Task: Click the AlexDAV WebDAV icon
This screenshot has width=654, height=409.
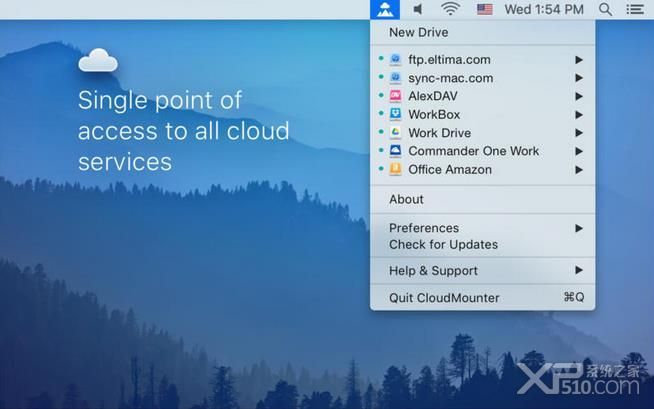Action: coord(395,96)
